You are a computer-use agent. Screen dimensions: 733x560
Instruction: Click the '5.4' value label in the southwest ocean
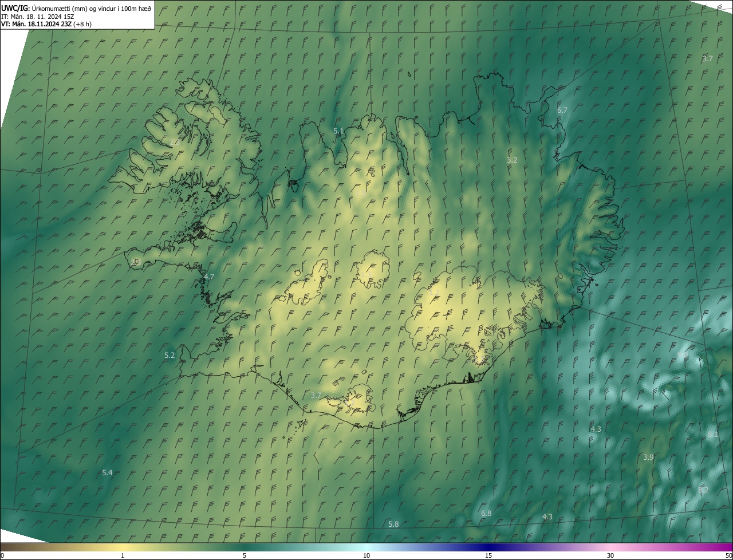(x=107, y=472)
